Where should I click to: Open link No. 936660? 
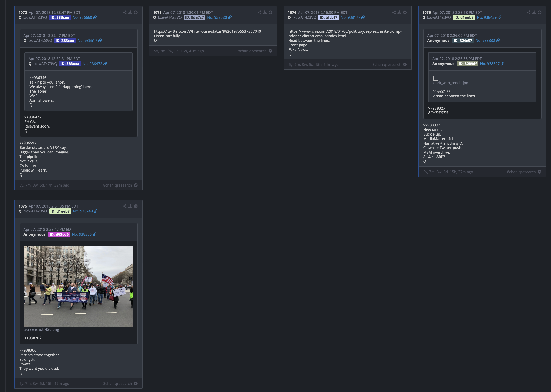pos(85,17)
